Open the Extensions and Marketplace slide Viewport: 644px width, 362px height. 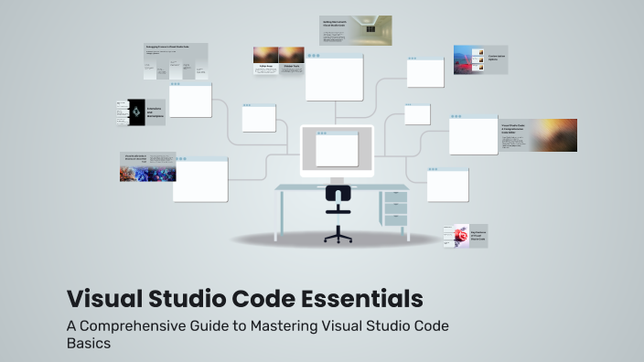pyautogui.click(x=141, y=112)
